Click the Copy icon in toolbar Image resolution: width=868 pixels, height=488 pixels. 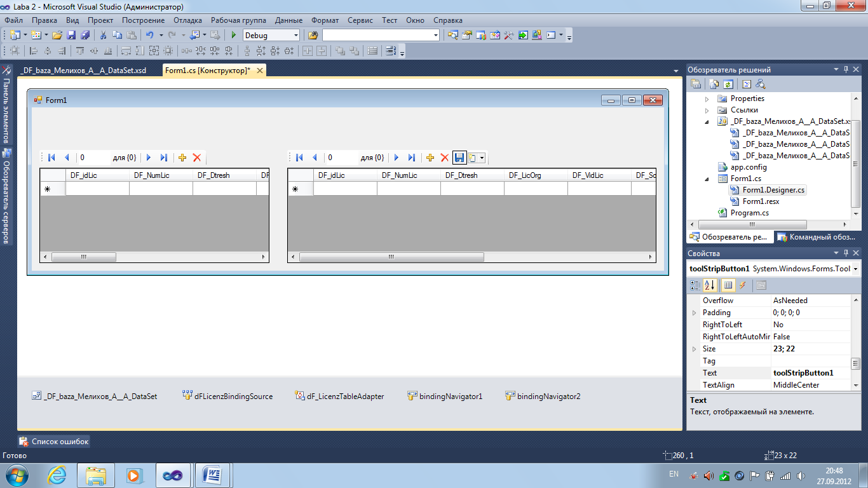tap(118, 36)
